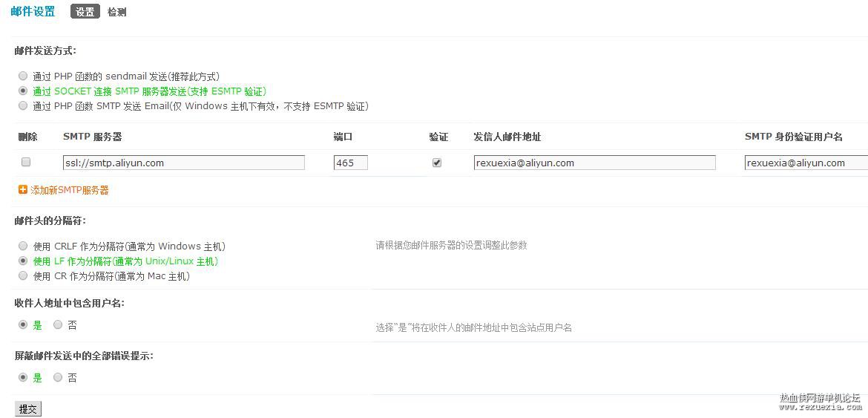Click the 提交 submit button

coord(27,409)
